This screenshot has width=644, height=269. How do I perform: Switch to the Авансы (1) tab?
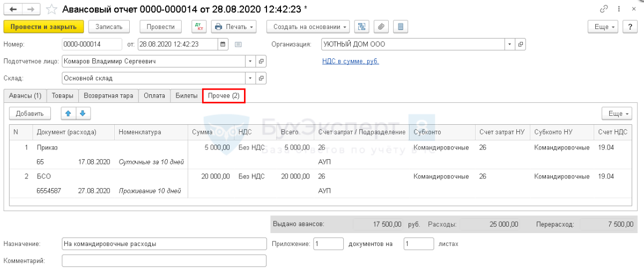(x=25, y=96)
